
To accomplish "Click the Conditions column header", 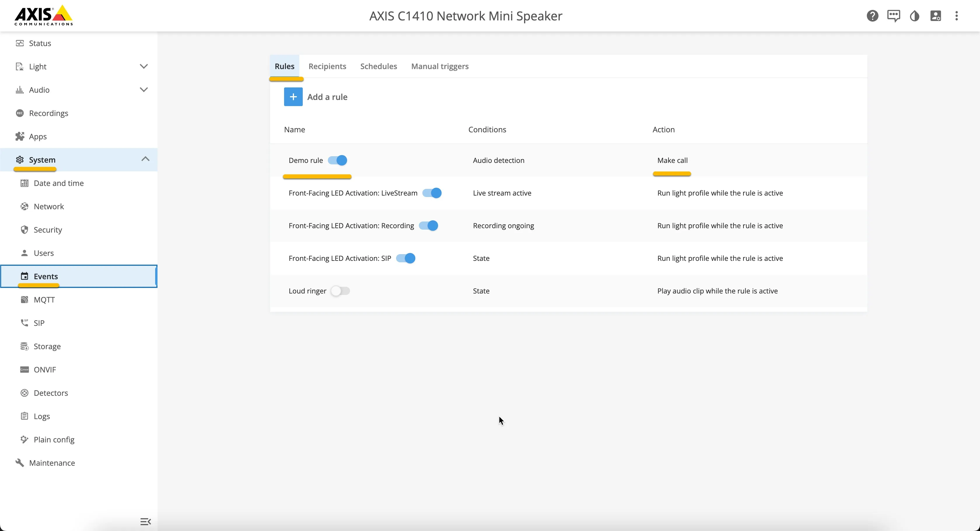I will [487, 130].
